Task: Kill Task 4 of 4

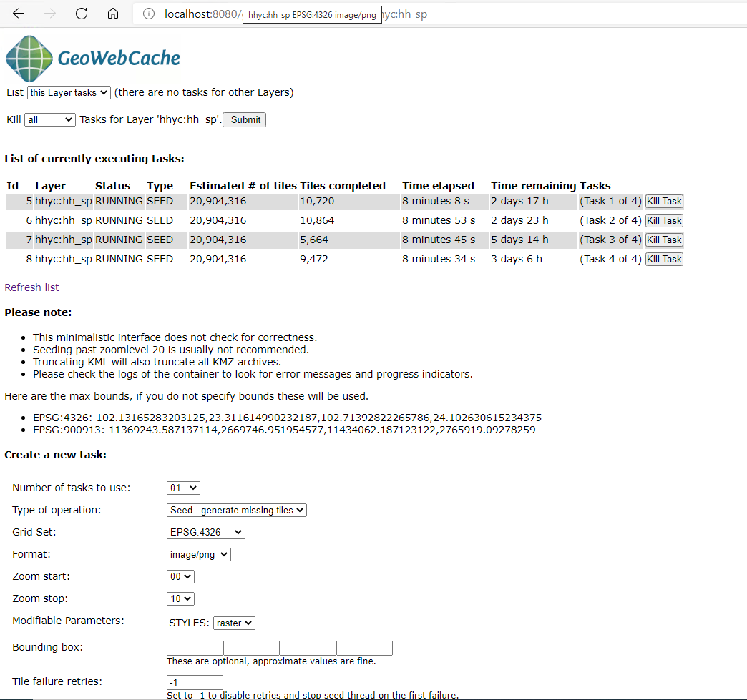Action: pos(664,259)
